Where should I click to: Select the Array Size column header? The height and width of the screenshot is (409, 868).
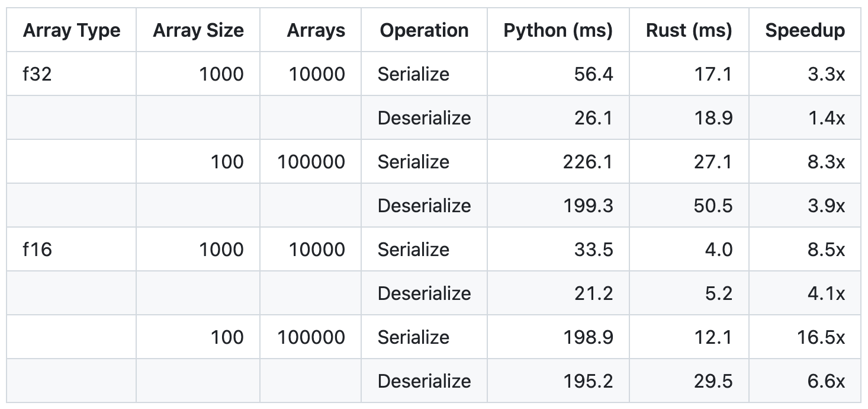tap(198, 30)
